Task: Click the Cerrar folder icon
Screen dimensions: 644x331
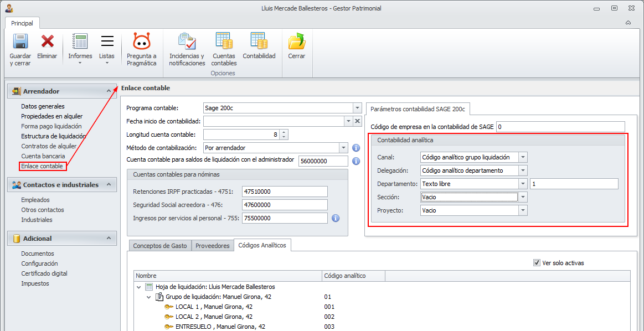Action: coord(297,42)
